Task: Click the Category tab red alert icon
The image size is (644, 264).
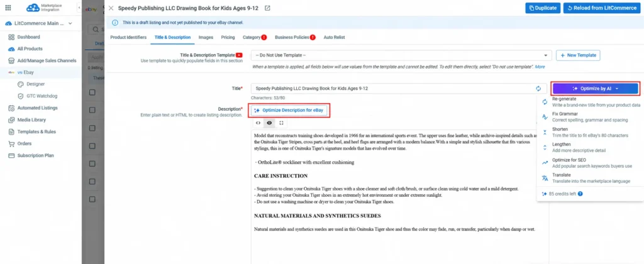Action: point(264,37)
